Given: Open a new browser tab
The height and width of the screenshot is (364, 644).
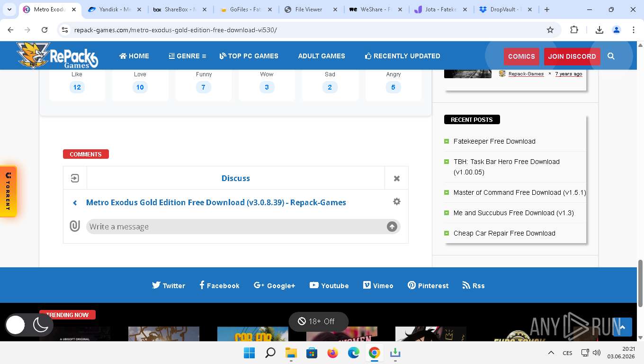Looking at the screenshot, I should tap(547, 9).
